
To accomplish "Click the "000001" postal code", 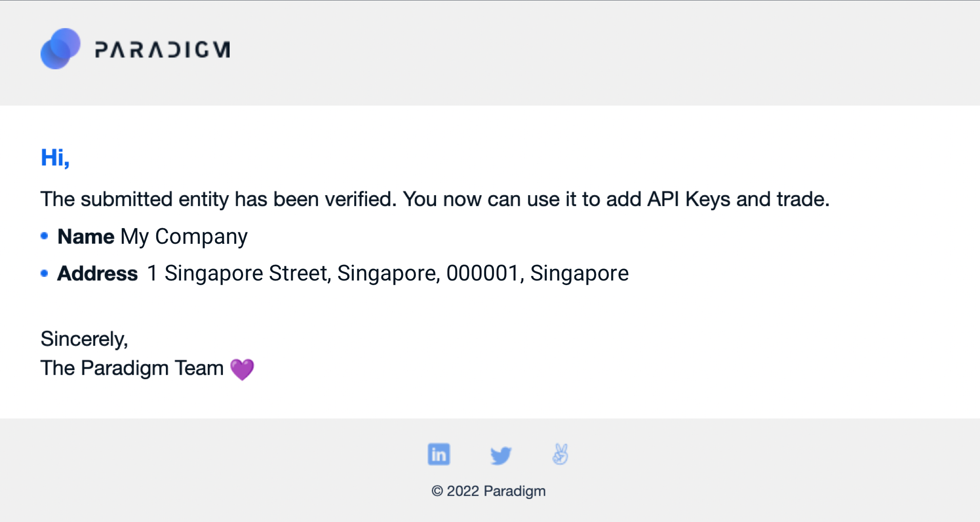I will tap(482, 274).
